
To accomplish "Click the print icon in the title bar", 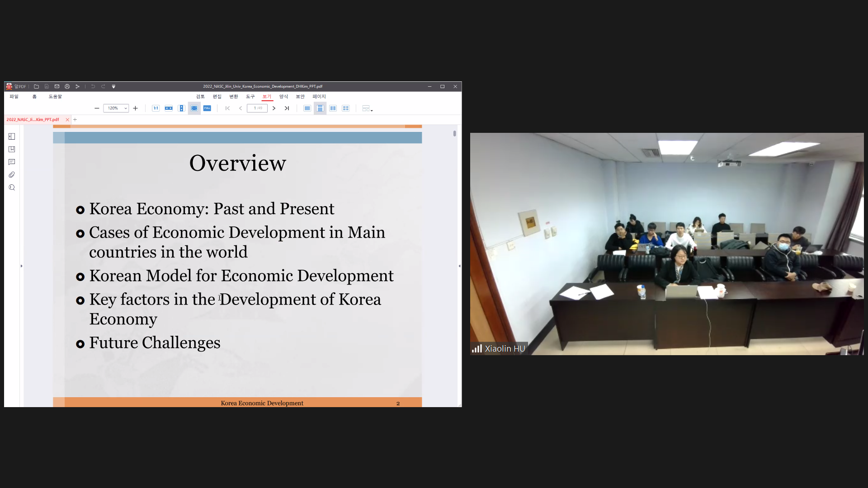I will coord(67,86).
